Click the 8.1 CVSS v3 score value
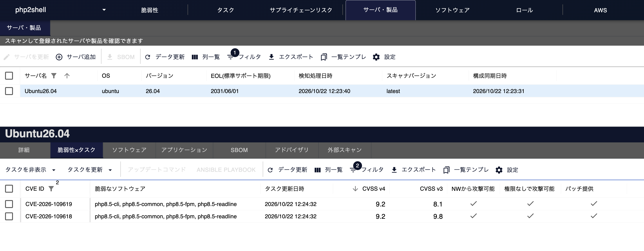The image size is (644, 251). 438,204
